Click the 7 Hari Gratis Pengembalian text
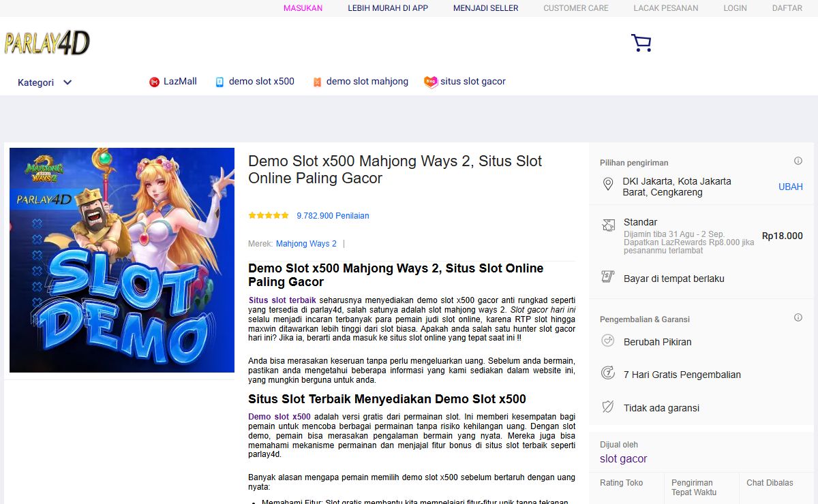Viewport: 818px width, 504px height. [x=682, y=375]
